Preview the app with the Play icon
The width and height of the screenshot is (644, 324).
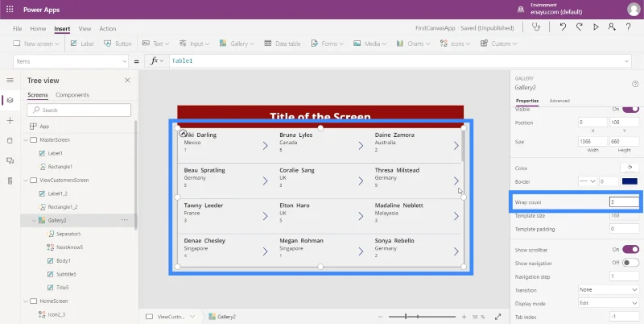pos(596,27)
